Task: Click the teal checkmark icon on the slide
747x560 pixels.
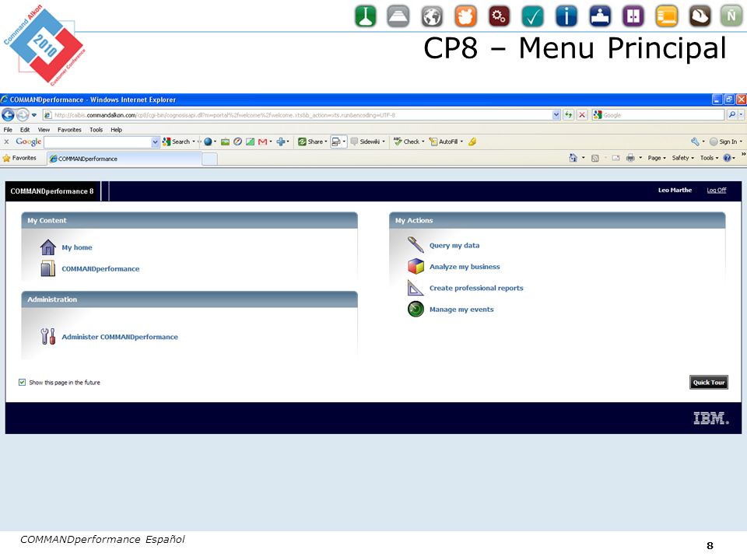Action: pyautogui.click(x=532, y=16)
